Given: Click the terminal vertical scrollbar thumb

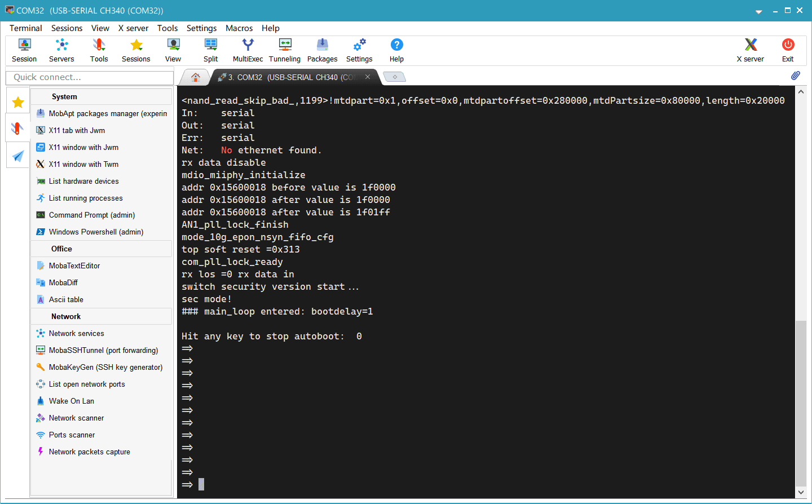Looking at the screenshot, I should (801, 403).
